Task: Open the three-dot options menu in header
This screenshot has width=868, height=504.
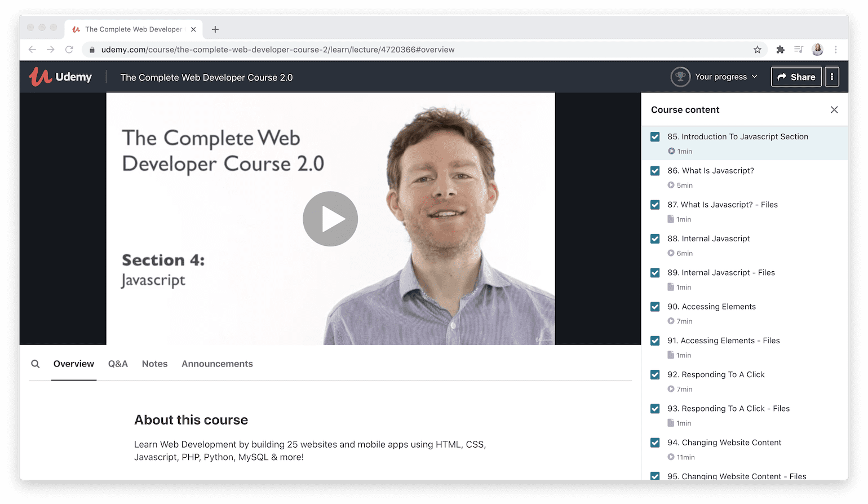Action: 832,77
